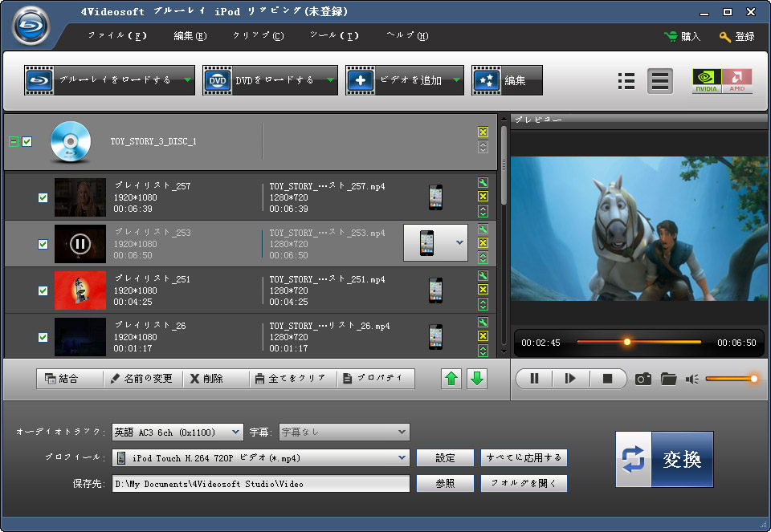Click the 変換 convert button
The height and width of the screenshot is (532, 771).
click(x=664, y=459)
